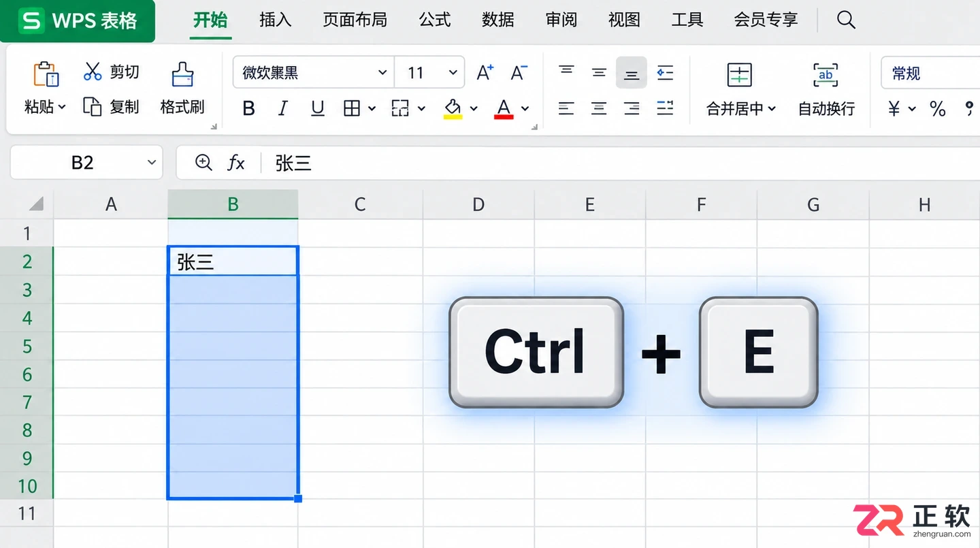Expand the fill color dropdown arrow

[474, 108]
